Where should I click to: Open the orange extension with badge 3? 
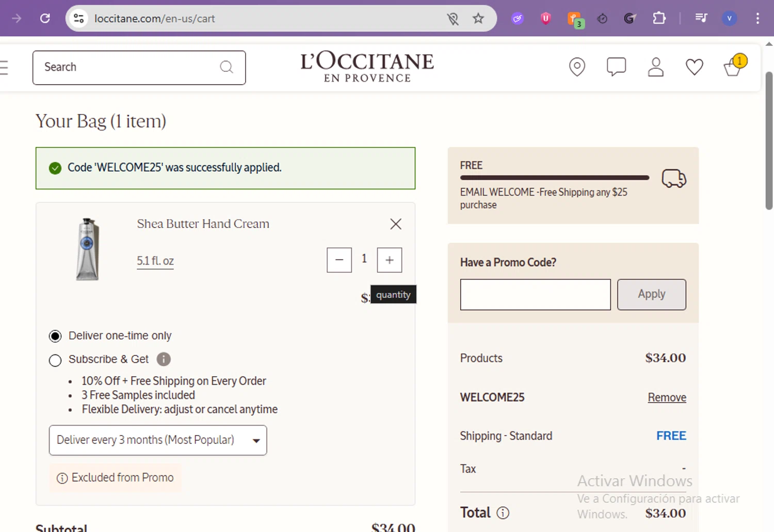[x=575, y=20]
